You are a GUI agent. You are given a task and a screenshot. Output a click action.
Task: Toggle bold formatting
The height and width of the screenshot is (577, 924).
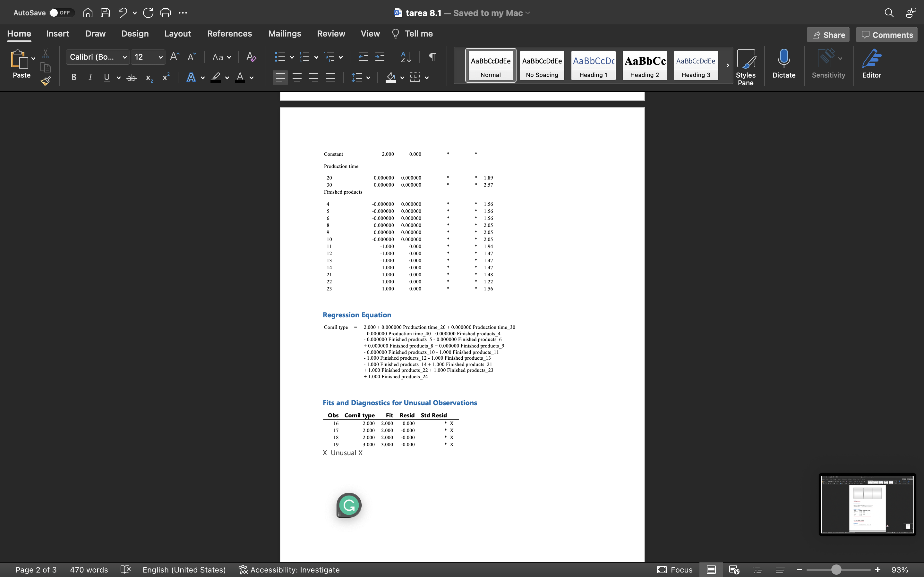click(x=73, y=78)
